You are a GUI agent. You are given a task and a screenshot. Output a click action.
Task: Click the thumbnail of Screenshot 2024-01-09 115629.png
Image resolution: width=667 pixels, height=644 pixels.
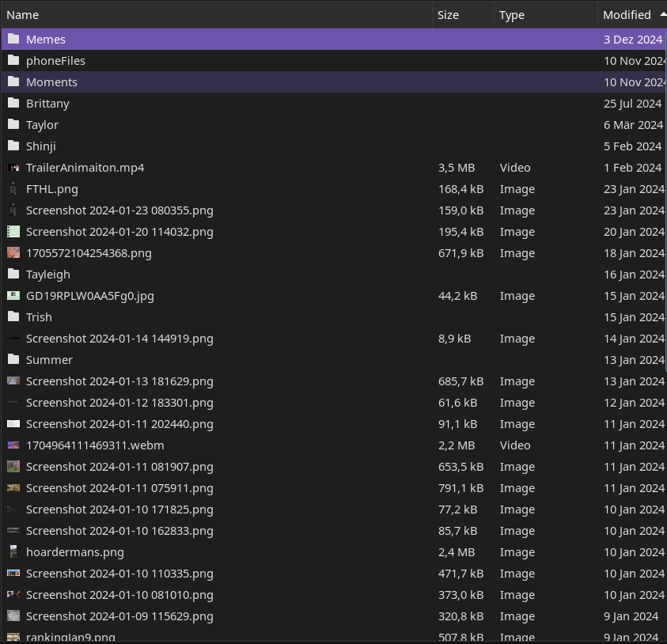pos(13,616)
